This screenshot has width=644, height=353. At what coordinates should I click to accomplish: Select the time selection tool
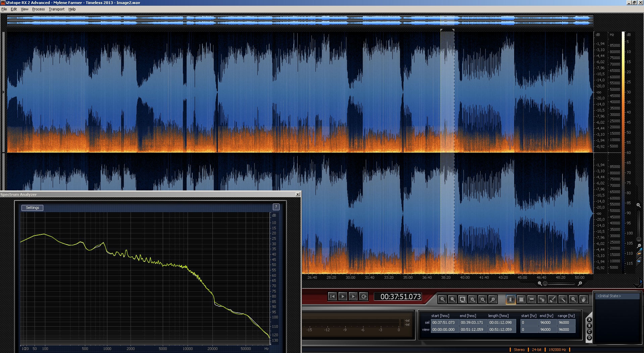(511, 299)
